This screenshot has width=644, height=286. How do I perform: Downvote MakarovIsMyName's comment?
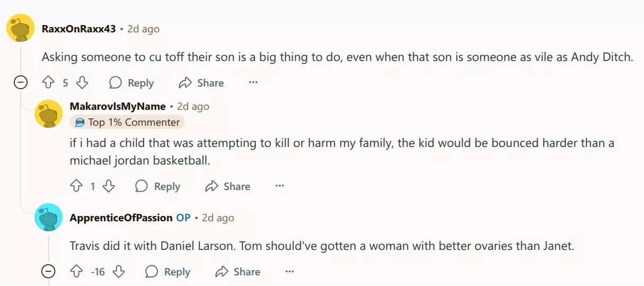click(x=109, y=186)
